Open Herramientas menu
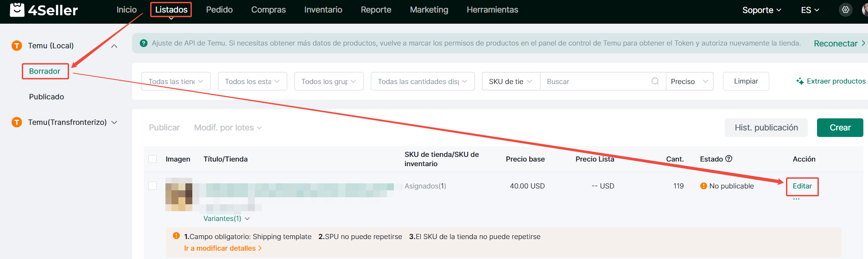868x259 pixels. [x=492, y=10]
